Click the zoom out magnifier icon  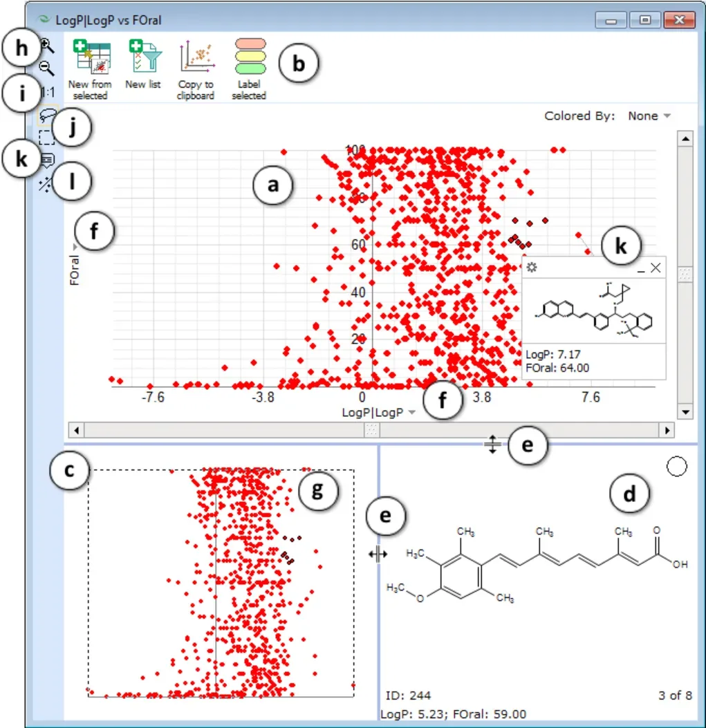(46, 68)
